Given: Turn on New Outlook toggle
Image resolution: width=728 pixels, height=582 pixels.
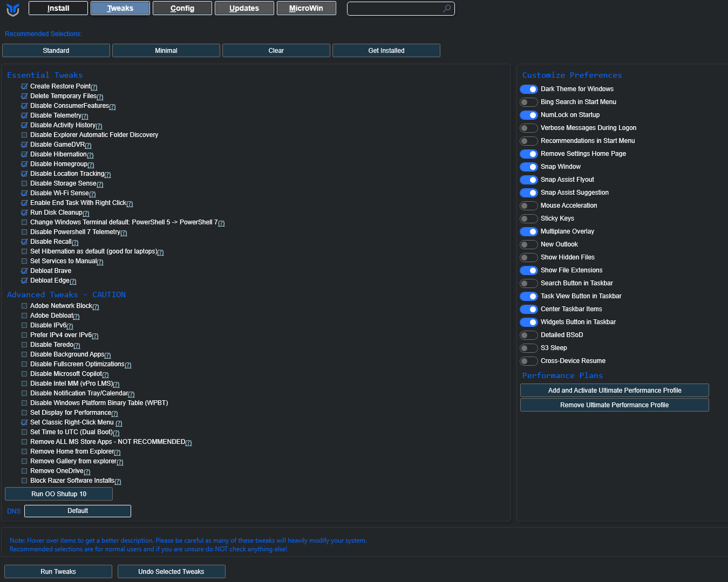Looking at the screenshot, I should [529, 244].
